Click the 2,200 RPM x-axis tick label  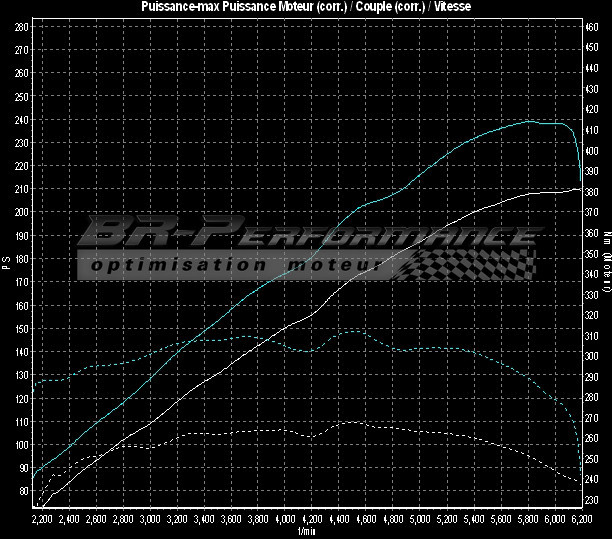point(42,521)
